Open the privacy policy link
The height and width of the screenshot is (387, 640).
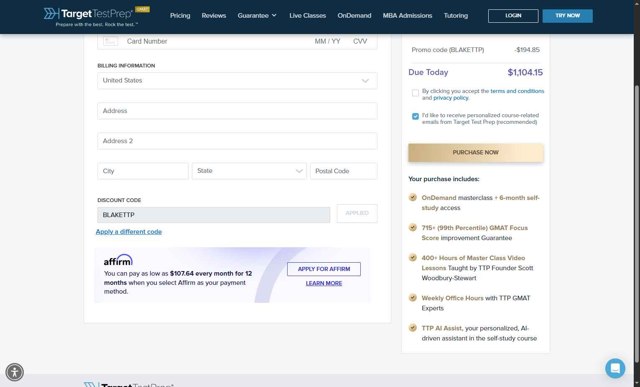[x=451, y=98]
